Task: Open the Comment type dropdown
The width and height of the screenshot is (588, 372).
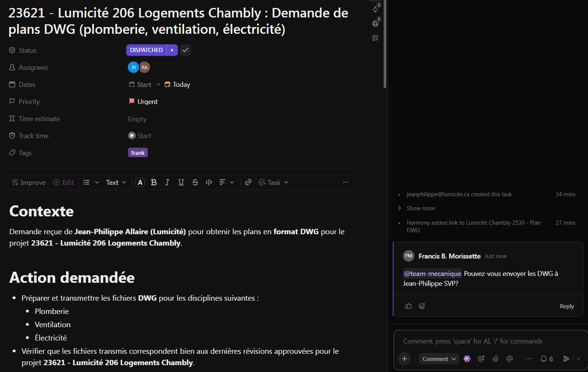Action: tap(439, 359)
